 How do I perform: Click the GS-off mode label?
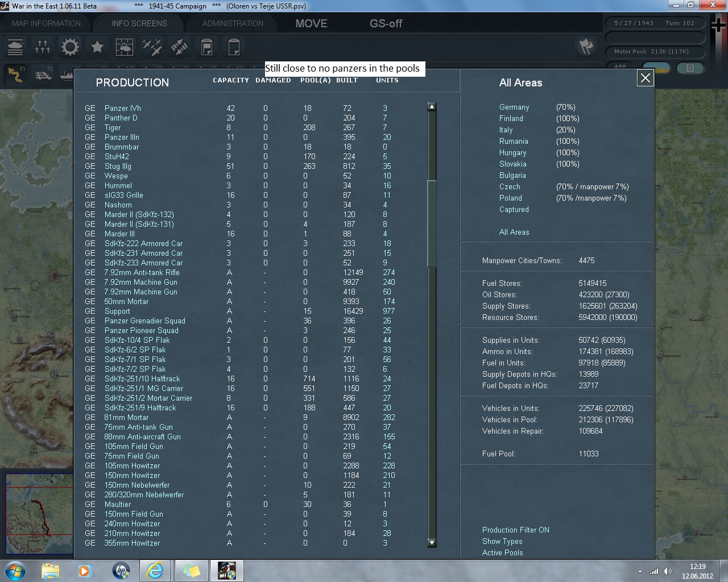pos(386,23)
